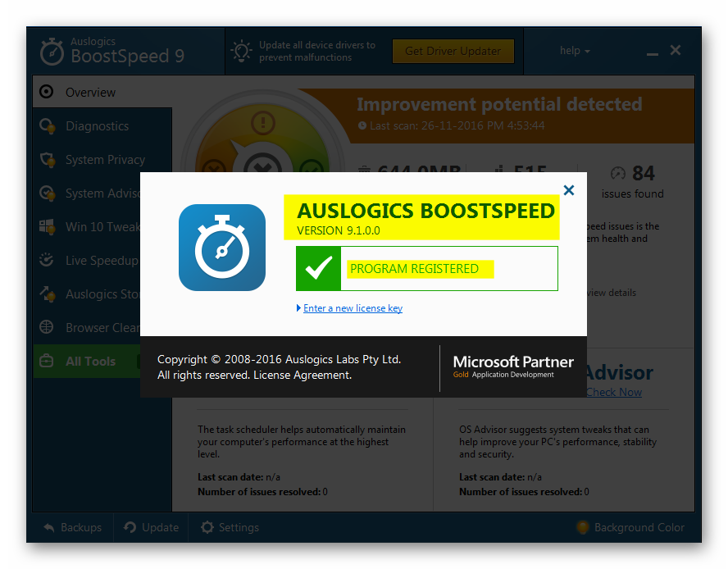Image resolution: width=728 pixels, height=569 pixels.
Task: Go to the Diagnostics section
Action: pos(102,125)
